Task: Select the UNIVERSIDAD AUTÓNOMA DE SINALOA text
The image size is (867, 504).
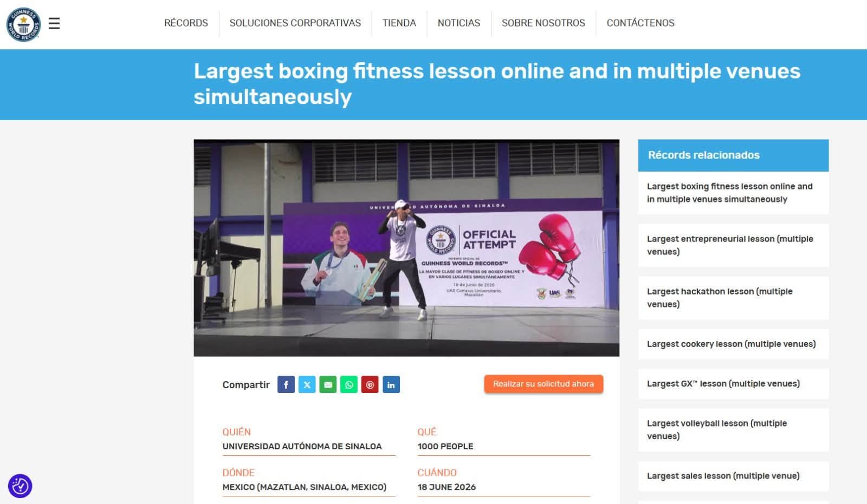Action: pyautogui.click(x=302, y=446)
